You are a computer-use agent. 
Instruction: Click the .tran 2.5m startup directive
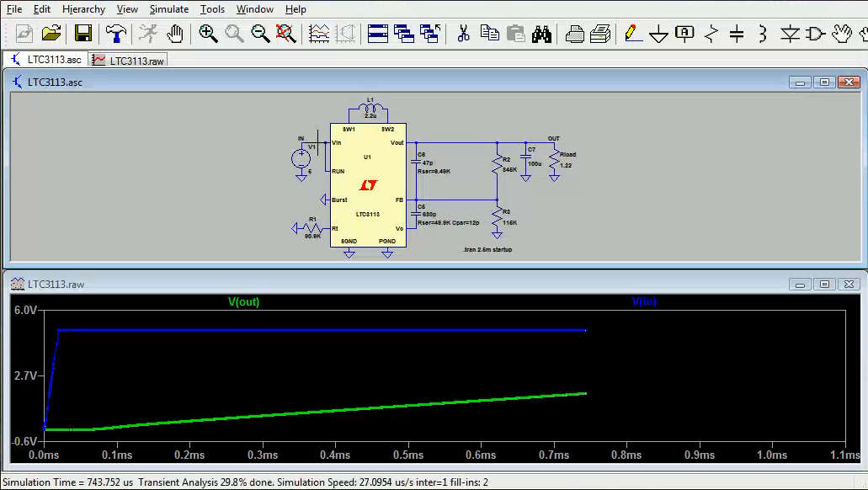(x=487, y=250)
